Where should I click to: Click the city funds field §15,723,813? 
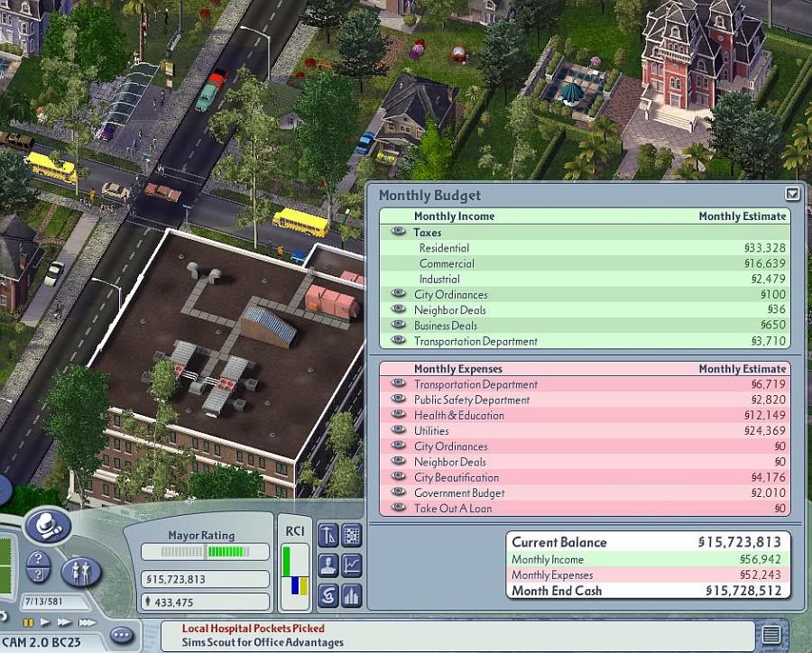(x=205, y=579)
